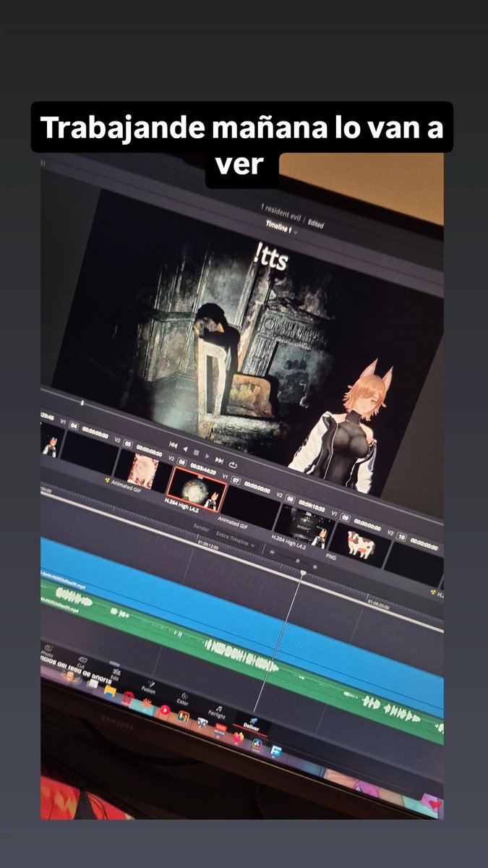
Task: Switch to the Color page
Action: [x=183, y=699]
